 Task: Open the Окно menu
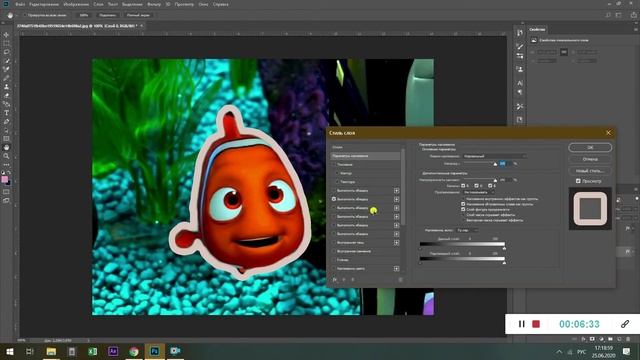tap(203, 4)
